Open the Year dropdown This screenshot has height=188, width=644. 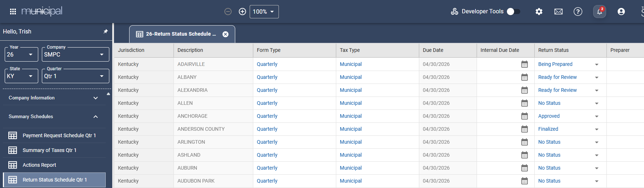click(x=21, y=54)
